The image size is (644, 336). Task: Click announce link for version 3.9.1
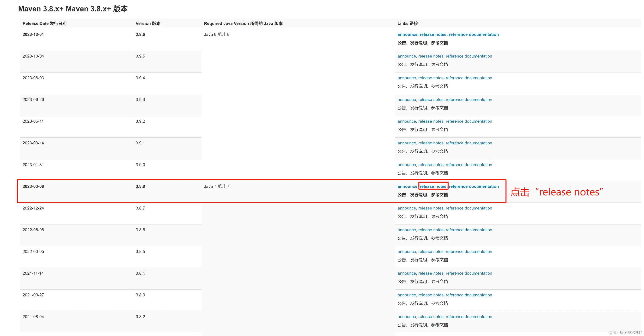tap(407, 143)
